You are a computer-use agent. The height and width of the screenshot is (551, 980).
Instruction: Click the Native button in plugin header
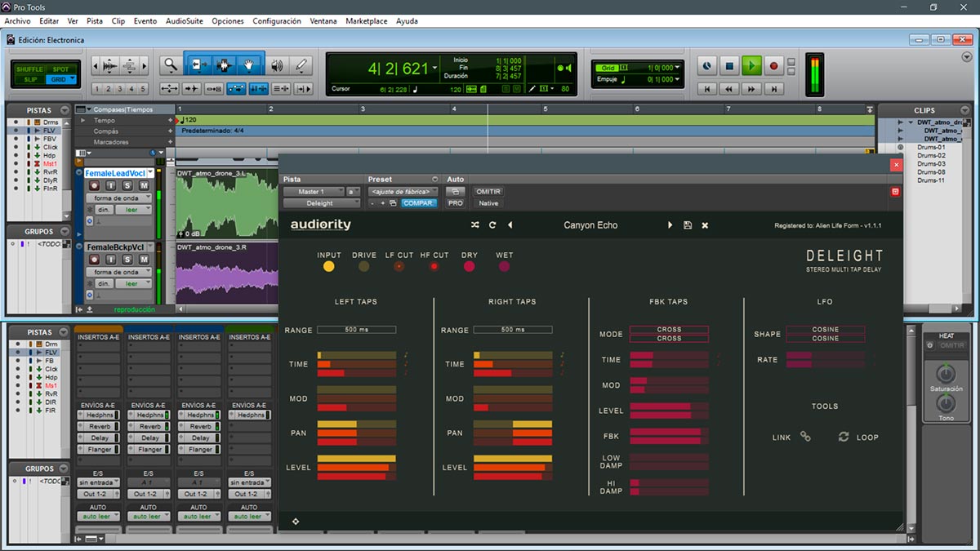[x=488, y=203]
